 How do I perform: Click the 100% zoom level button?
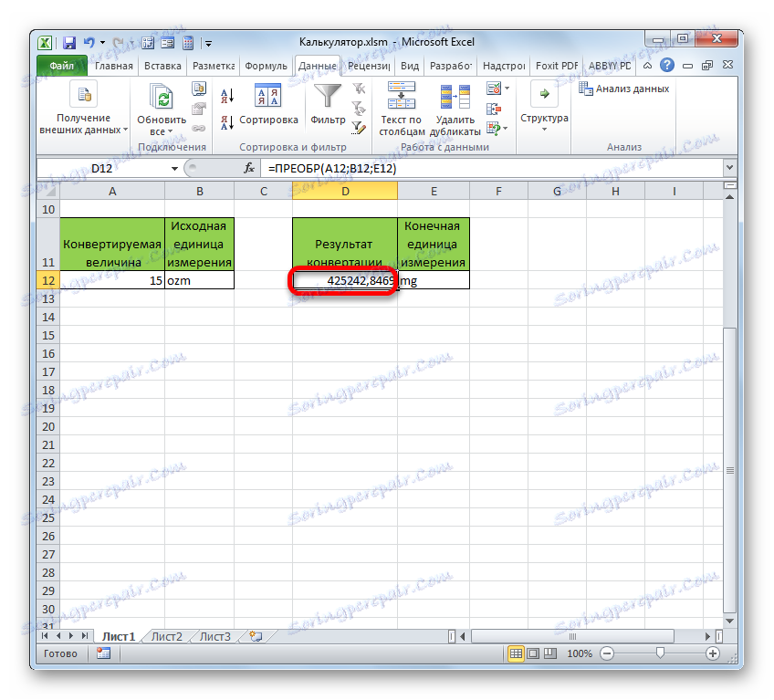click(x=580, y=653)
